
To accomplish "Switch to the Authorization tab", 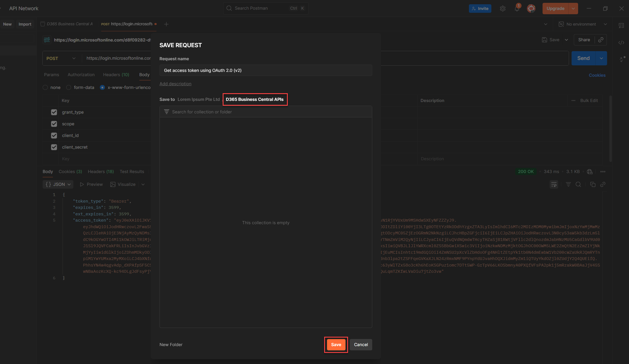I will click(x=81, y=75).
